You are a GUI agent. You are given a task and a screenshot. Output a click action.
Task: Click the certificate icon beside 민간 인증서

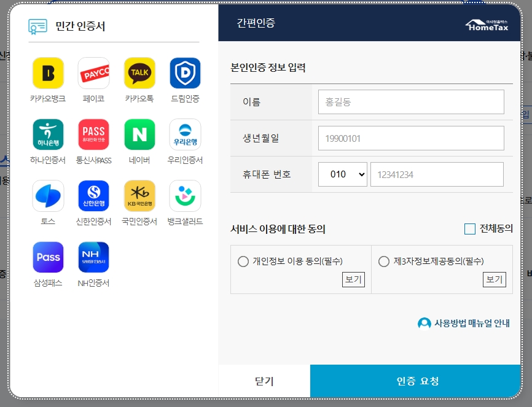(37, 26)
